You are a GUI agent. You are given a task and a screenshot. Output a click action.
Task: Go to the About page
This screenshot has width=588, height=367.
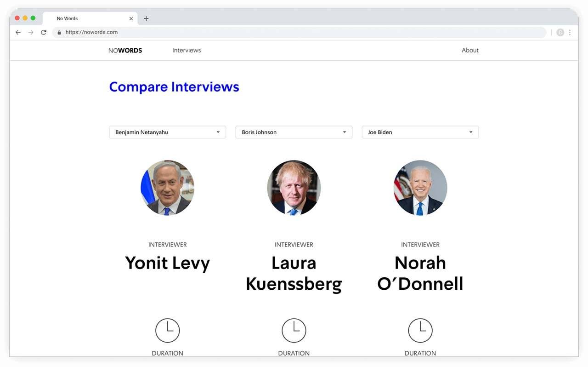(470, 50)
